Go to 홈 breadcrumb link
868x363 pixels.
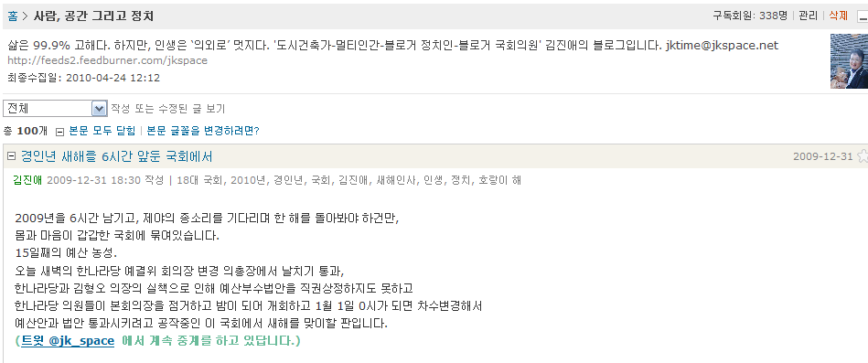[13, 16]
